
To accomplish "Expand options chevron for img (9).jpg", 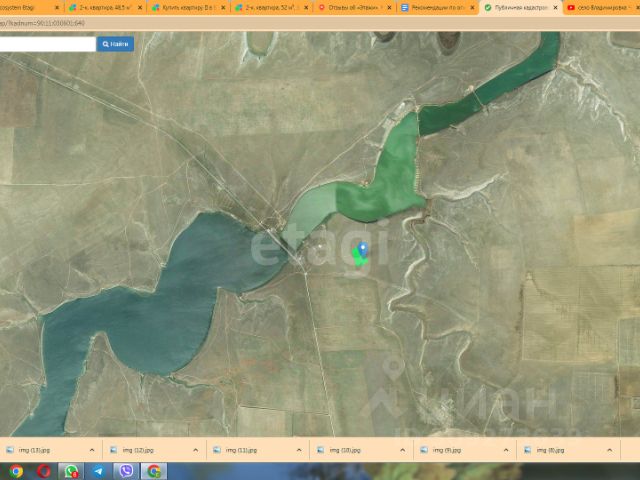I will click(506, 450).
